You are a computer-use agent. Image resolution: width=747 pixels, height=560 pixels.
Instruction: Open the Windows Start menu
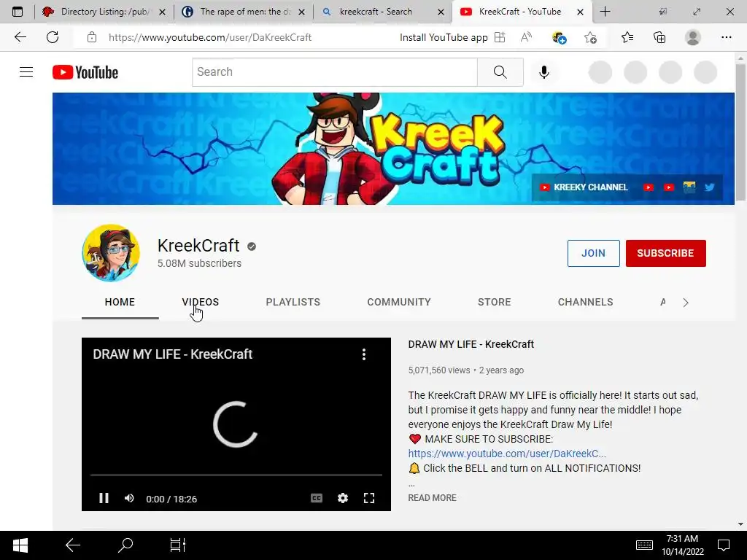coord(20,545)
